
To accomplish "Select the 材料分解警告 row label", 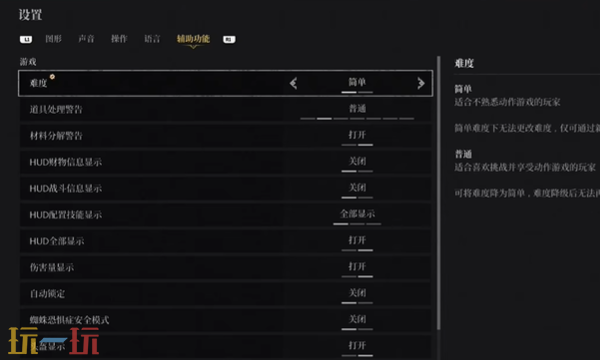I will (x=56, y=136).
